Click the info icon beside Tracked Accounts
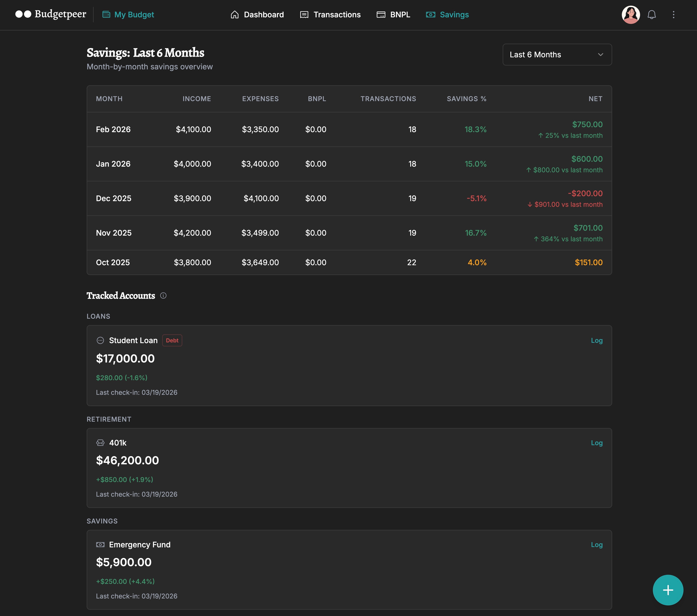This screenshot has width=697, height=616. pos(163,296)
